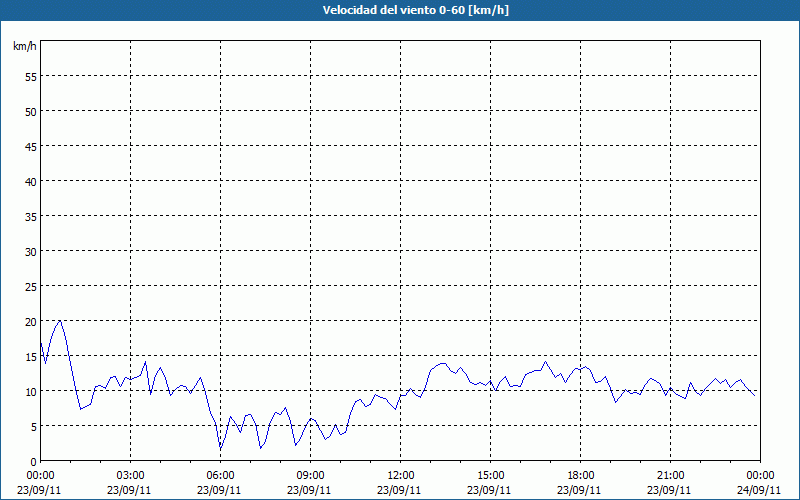Pick the 30 mark on the y-axis

tap(31, 252)
